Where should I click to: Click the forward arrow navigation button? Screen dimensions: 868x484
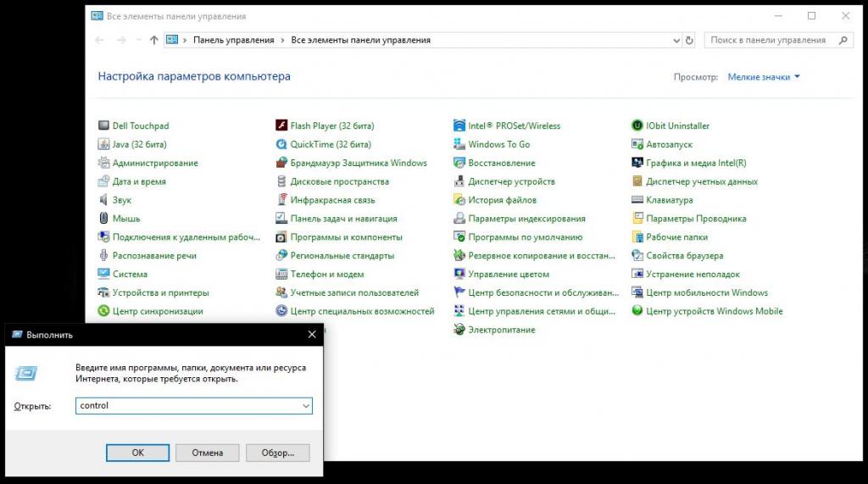(x=121, y=40)
